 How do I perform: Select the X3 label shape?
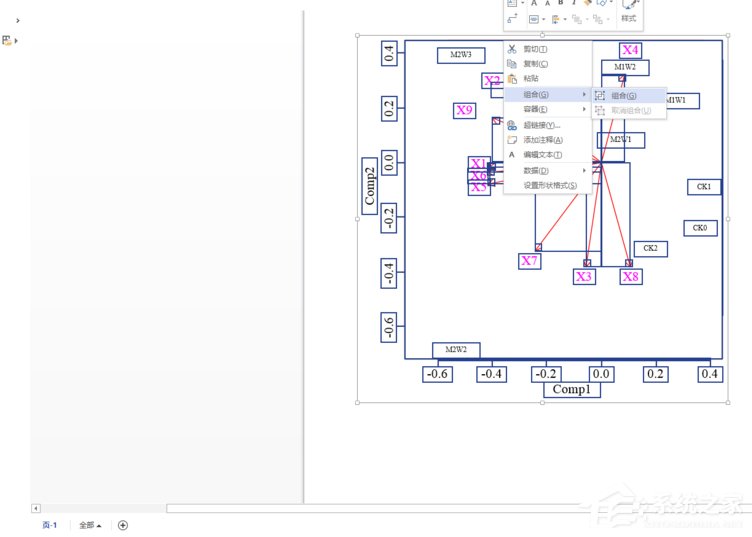coord(584,277)
